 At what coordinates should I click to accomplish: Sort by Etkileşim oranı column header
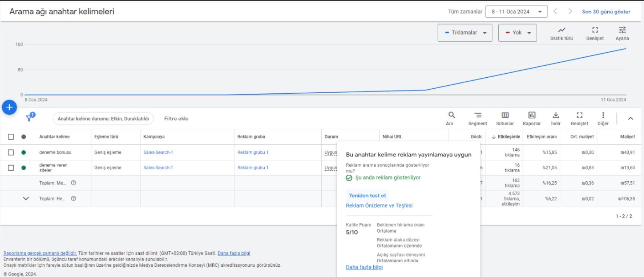[x=542, y=137]
